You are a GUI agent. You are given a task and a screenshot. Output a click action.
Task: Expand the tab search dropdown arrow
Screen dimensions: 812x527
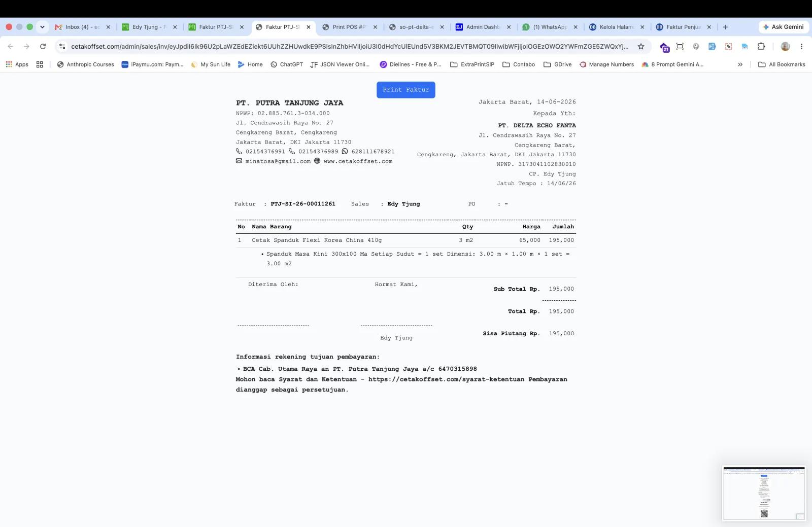pyautogui.click(x=42, y=27)
